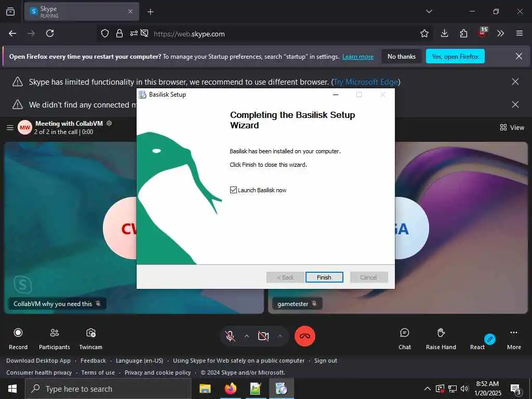Viewport: 532px width, 399px height.
Task: Open More call options
Action: (x=514, y=338)
